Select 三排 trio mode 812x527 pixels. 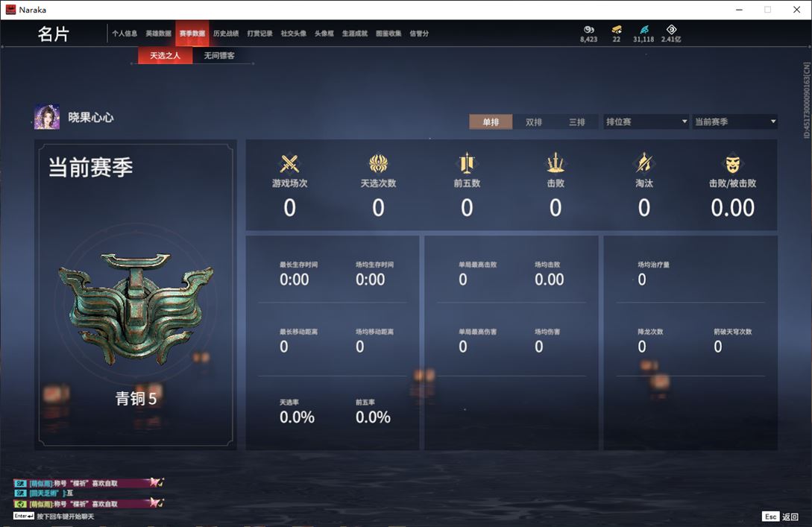tap(577, 122)
